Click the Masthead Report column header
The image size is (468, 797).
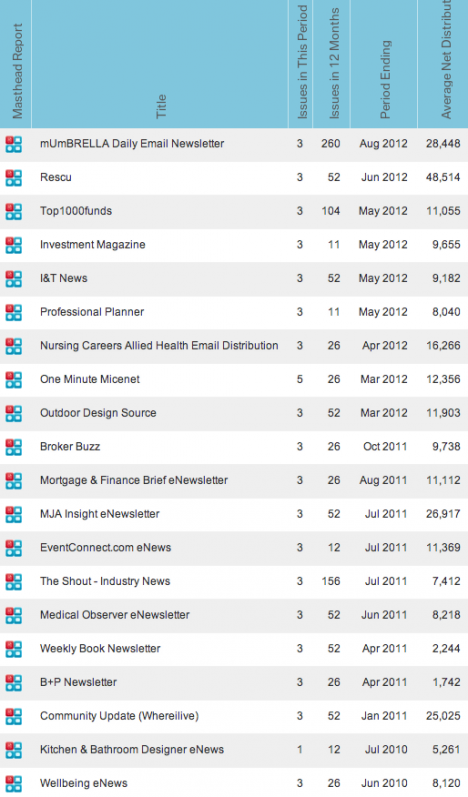pyautogui.click(x=17, y=71)
